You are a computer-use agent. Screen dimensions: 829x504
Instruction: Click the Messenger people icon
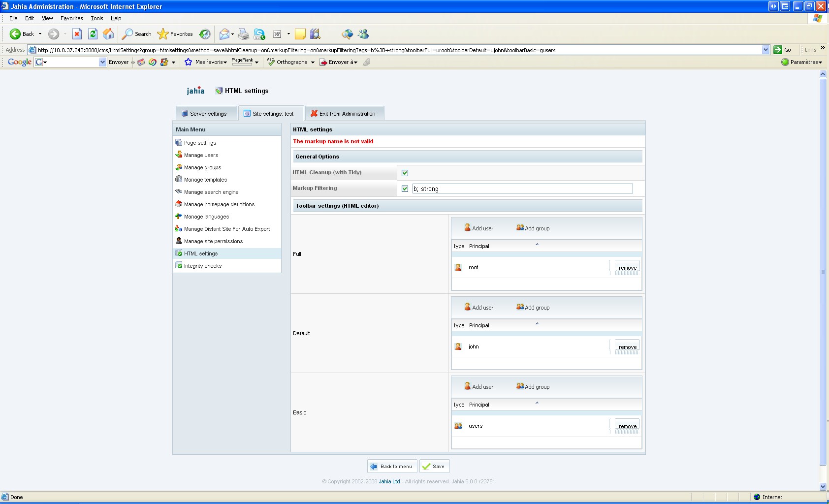click(x=364, y=34)
